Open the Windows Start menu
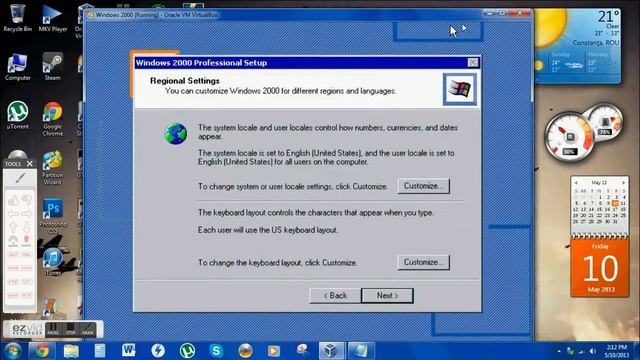Screen dimensions: 640x360 pyautogui.click(x=12, y=351)
